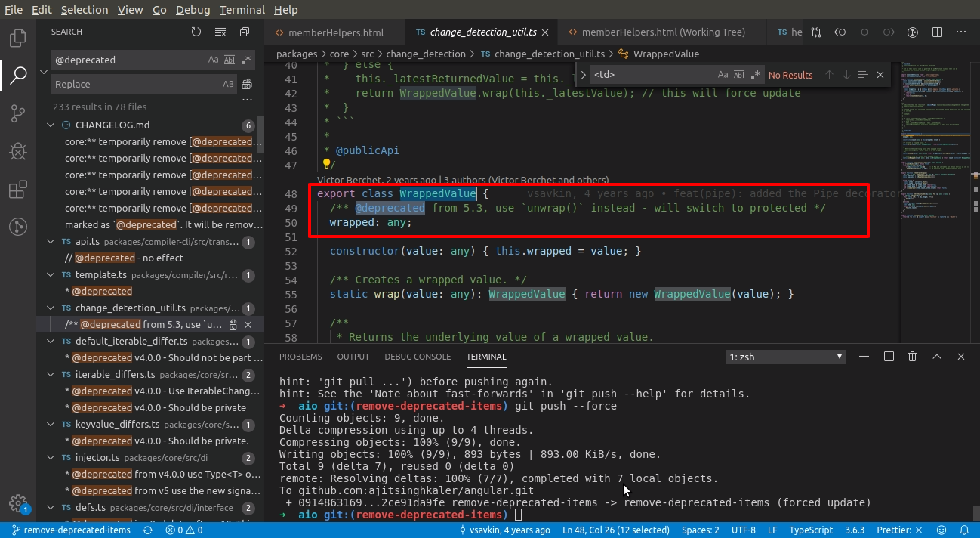Open the editor More Actions menu
This screenshot has width=980, height=538.
[961, 32]
